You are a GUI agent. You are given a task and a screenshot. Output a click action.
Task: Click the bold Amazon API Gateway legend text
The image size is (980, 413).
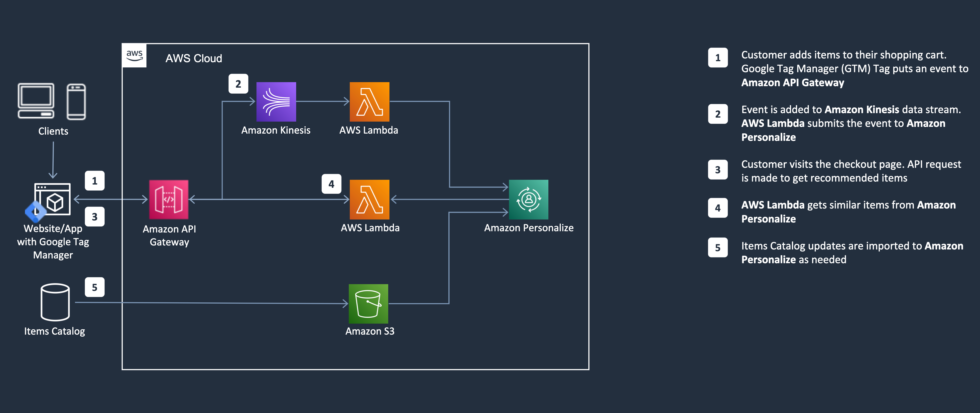[792, 83]
